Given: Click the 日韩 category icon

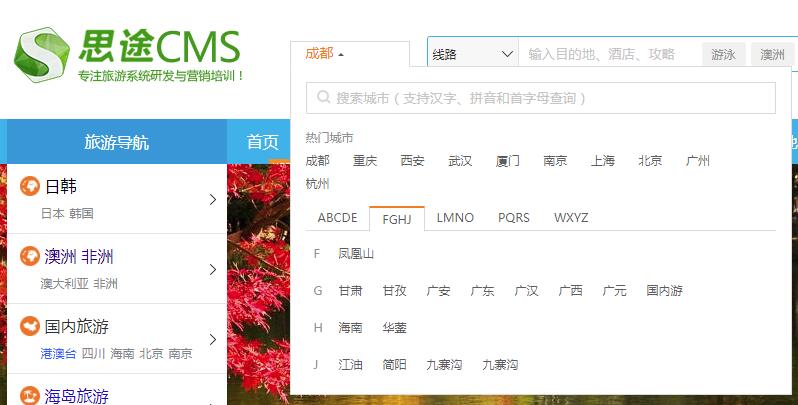Looking at the screenshot, I should click(x=30, y=186).
